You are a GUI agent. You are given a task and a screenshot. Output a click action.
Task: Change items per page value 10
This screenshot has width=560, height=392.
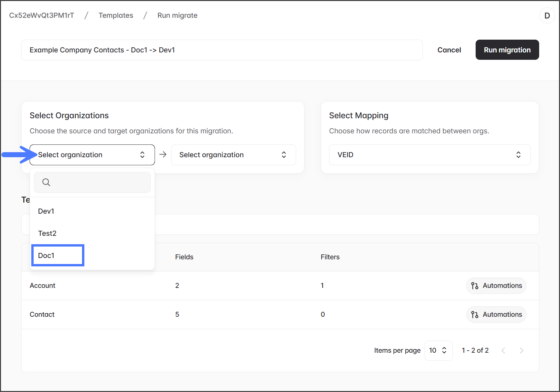click(x=438, y=351)
